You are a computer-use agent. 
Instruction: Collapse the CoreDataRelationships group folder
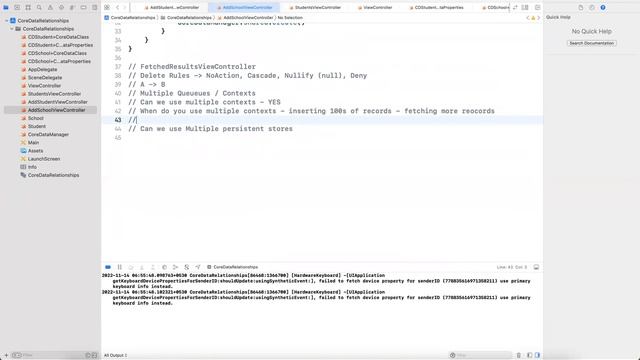(12, 29)
